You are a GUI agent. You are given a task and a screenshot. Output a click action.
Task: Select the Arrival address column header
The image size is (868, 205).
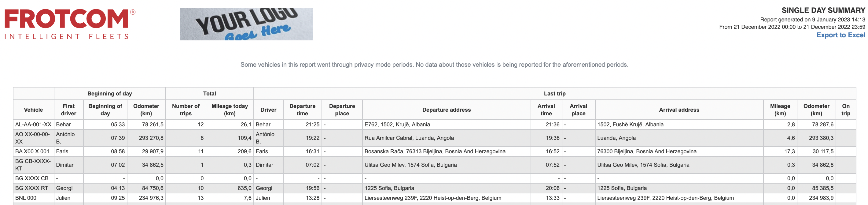(x=679, y=110)
